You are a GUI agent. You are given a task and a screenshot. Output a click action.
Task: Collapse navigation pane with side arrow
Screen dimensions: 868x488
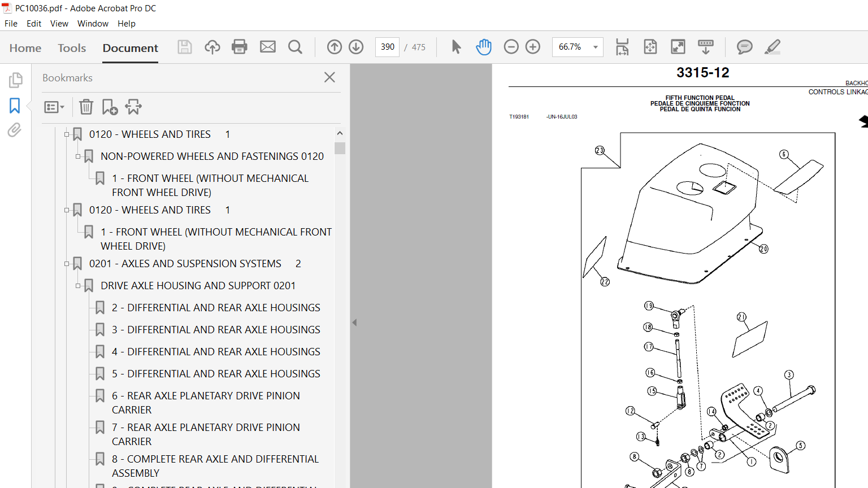354,323
